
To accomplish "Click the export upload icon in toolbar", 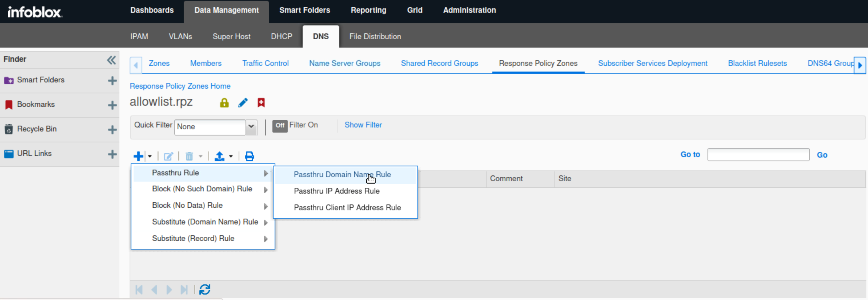I will pyautogui.click(x=220, y=156).
